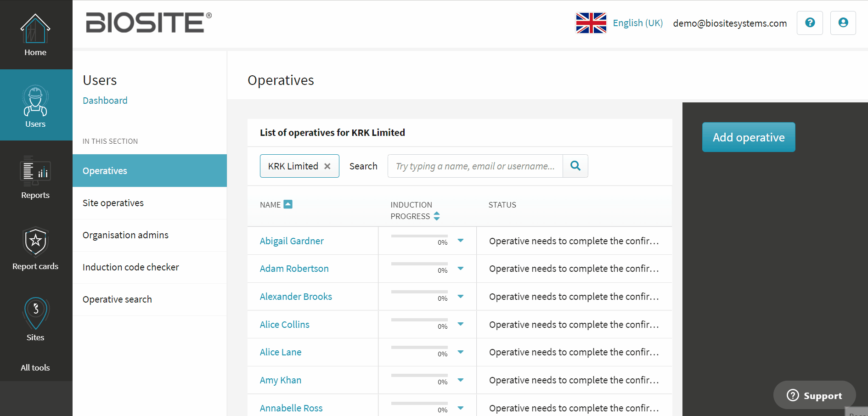Open the Support chat widget
This screenshot has width=868, height=416.
tap(814, 395)
